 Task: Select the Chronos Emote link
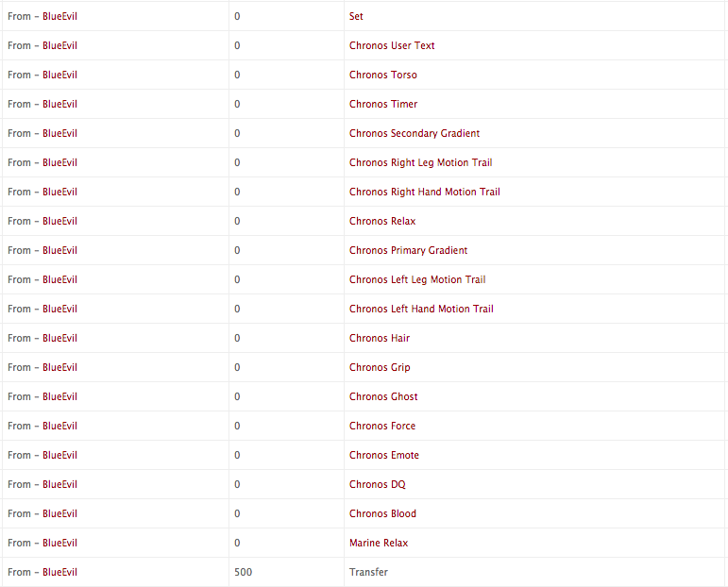[384, 455]
